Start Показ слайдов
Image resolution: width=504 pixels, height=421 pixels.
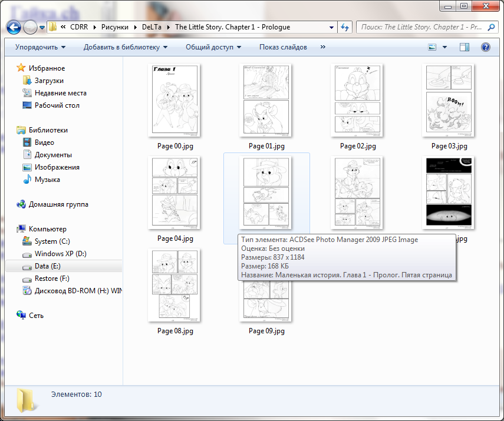click(283, 47)
